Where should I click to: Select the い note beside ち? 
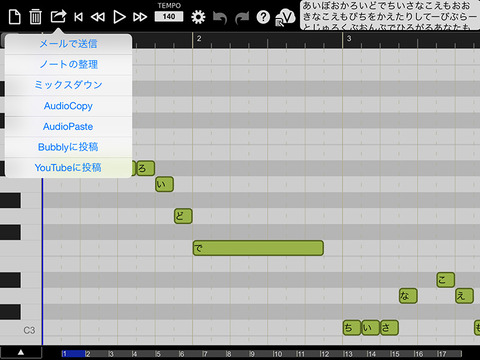371,328
